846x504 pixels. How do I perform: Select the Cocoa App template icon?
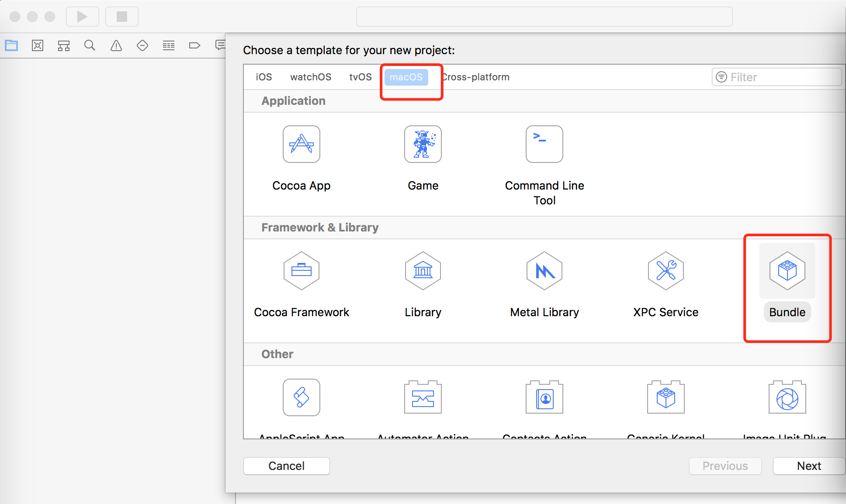301,144
